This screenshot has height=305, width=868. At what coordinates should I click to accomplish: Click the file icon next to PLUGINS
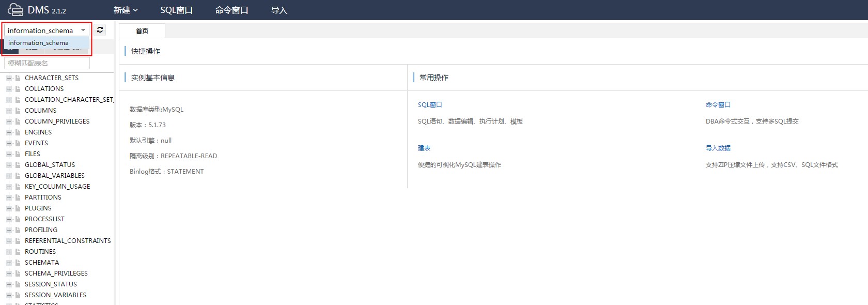coord(18,208)
